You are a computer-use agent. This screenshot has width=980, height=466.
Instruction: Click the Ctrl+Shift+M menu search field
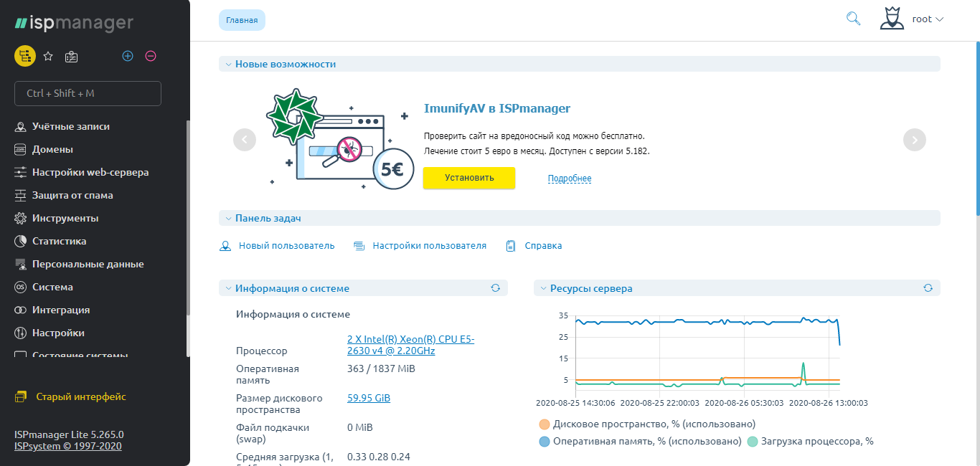pos(88,93)
